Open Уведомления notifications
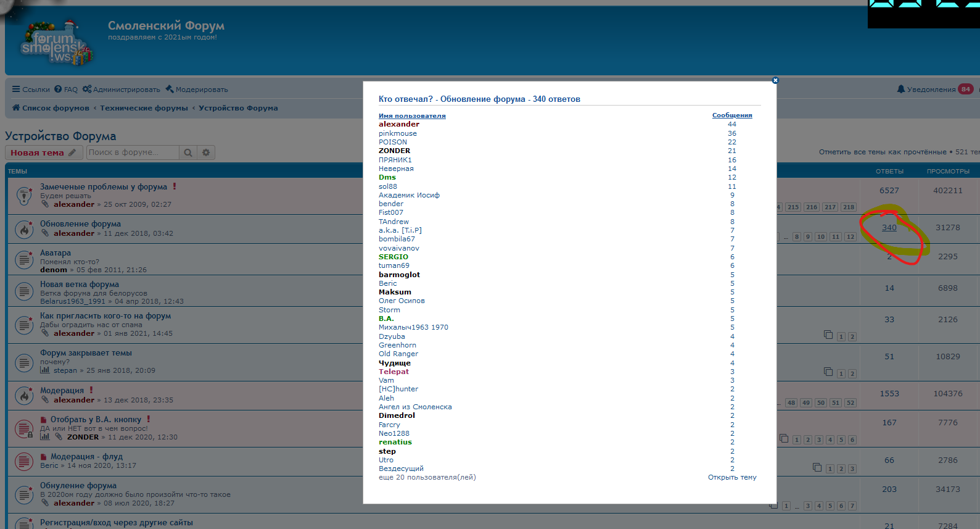980x529 pixels. (x=926, y=90)
